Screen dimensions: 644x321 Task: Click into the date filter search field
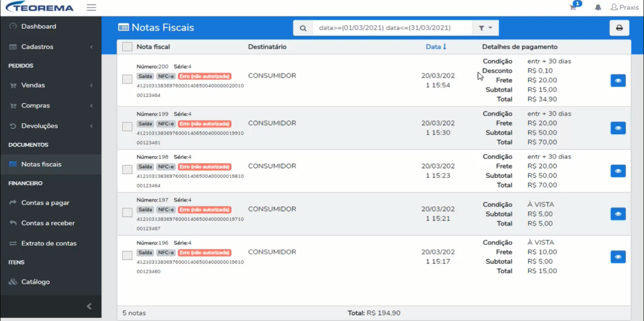392,28
